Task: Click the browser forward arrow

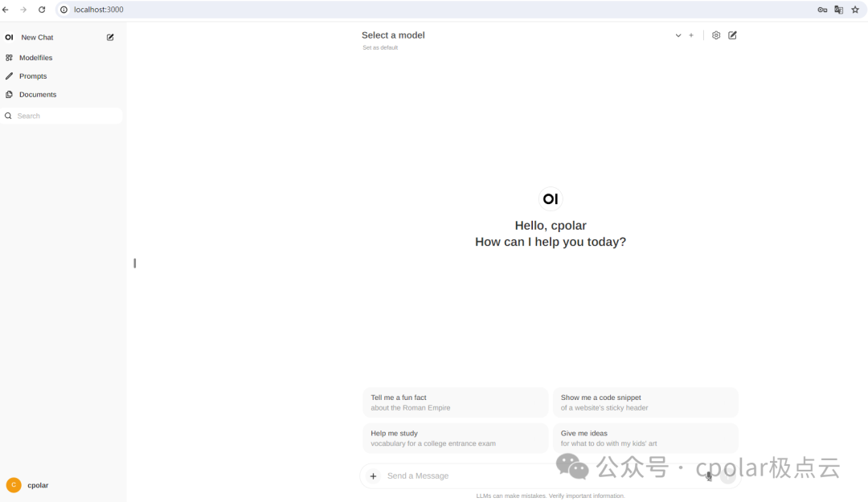Action: tap(23, 10)
